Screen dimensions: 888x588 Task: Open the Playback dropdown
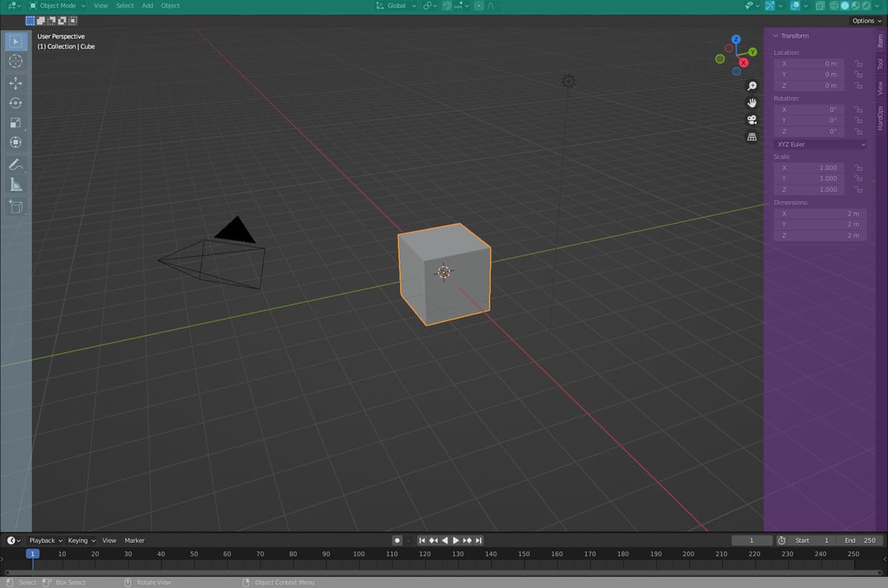click(46, 541)
